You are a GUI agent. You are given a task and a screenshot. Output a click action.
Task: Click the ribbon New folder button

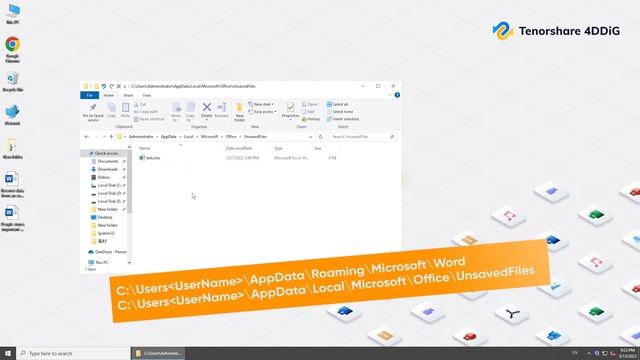click(240, 112)
